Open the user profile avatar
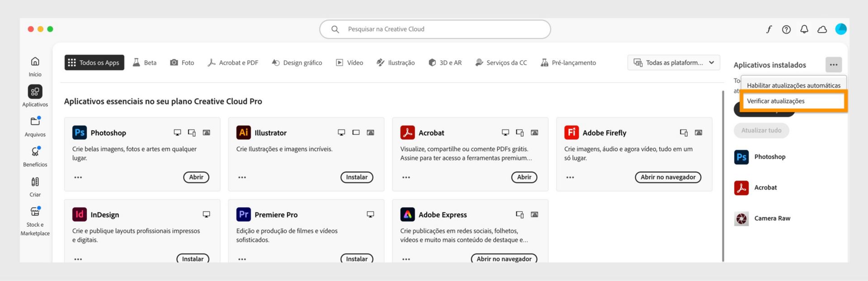The image size is (868, 281). point(841,29)
